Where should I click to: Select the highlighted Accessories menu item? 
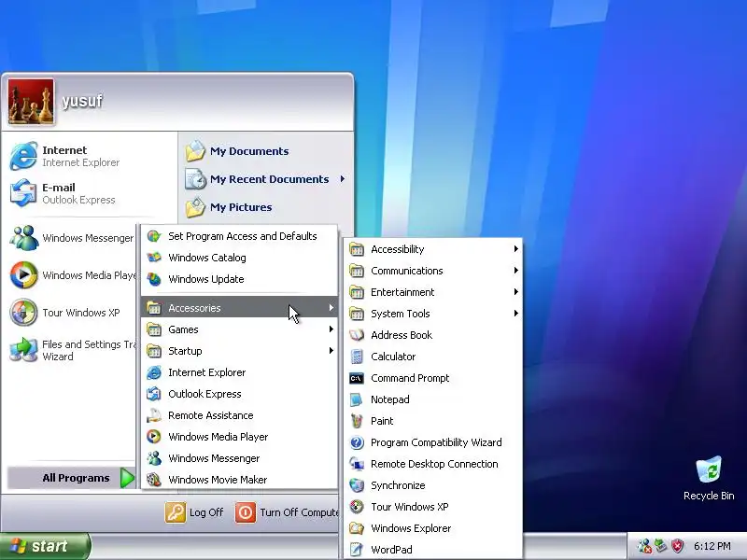coord(240,308)
